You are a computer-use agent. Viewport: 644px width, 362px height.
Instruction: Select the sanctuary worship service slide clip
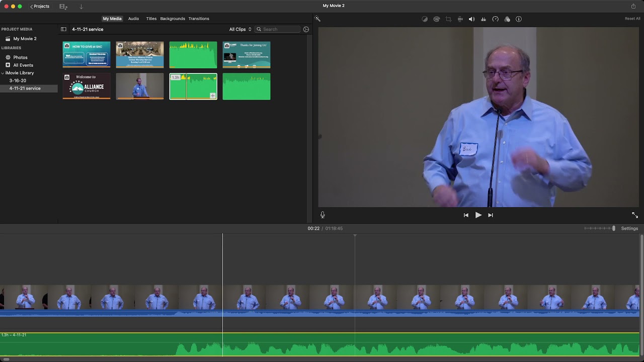pos(140,54)
